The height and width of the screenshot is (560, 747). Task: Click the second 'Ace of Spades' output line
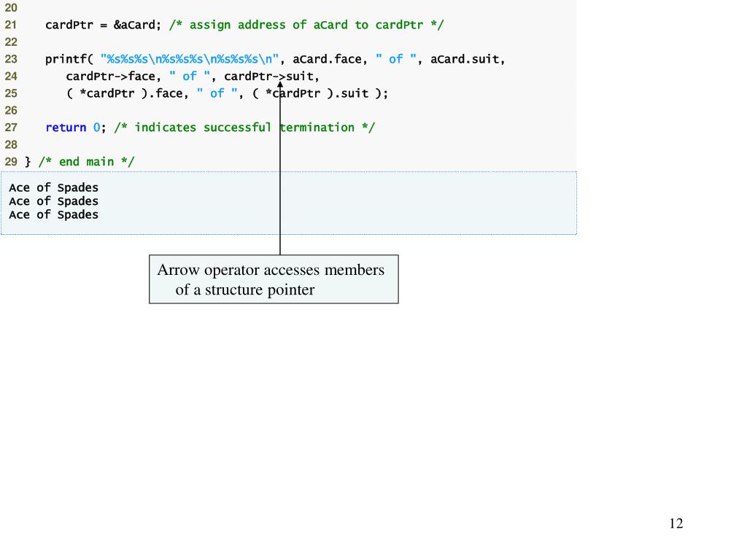[x=53, y=201]
